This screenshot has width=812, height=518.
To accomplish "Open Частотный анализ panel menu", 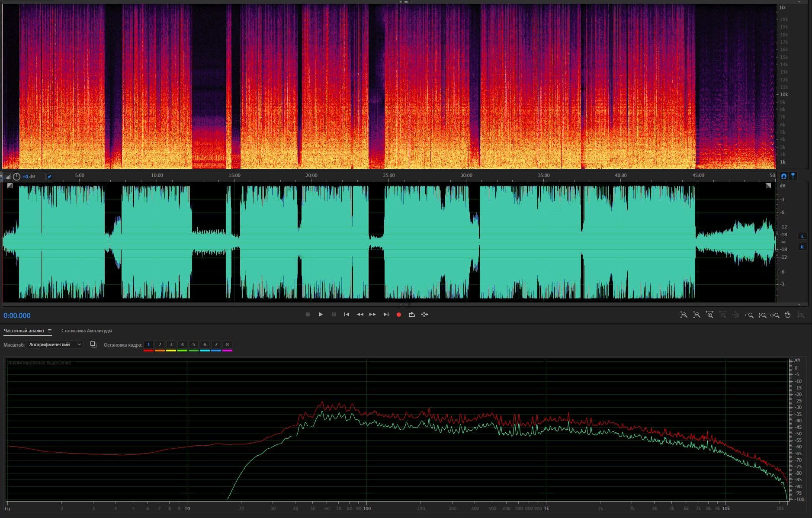I will 50,331.
